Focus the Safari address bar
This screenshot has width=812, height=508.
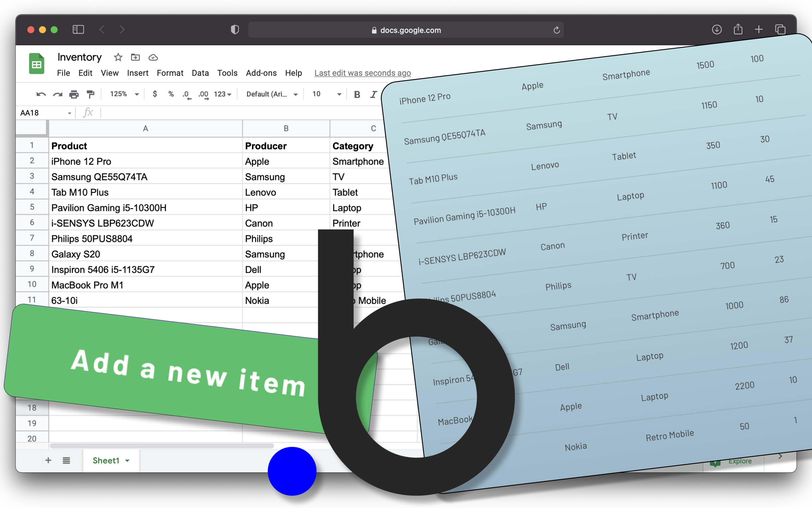(x=406, y=30)
